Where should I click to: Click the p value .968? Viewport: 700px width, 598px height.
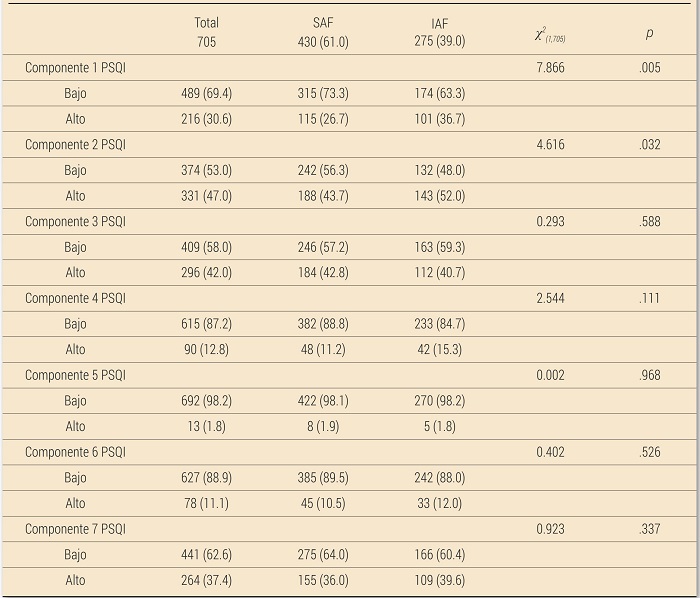[x=650, y=375]
